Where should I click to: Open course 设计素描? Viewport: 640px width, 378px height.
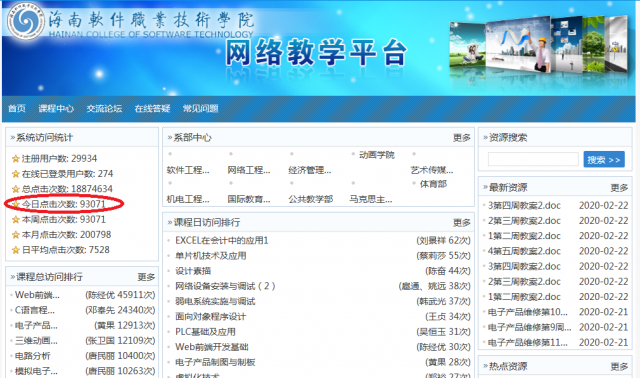click(193, 271)
